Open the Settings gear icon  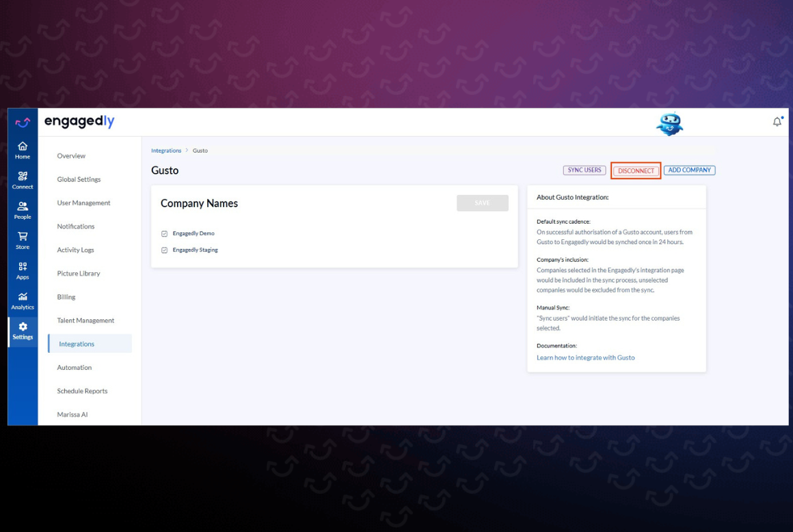(x=23, y=326)
